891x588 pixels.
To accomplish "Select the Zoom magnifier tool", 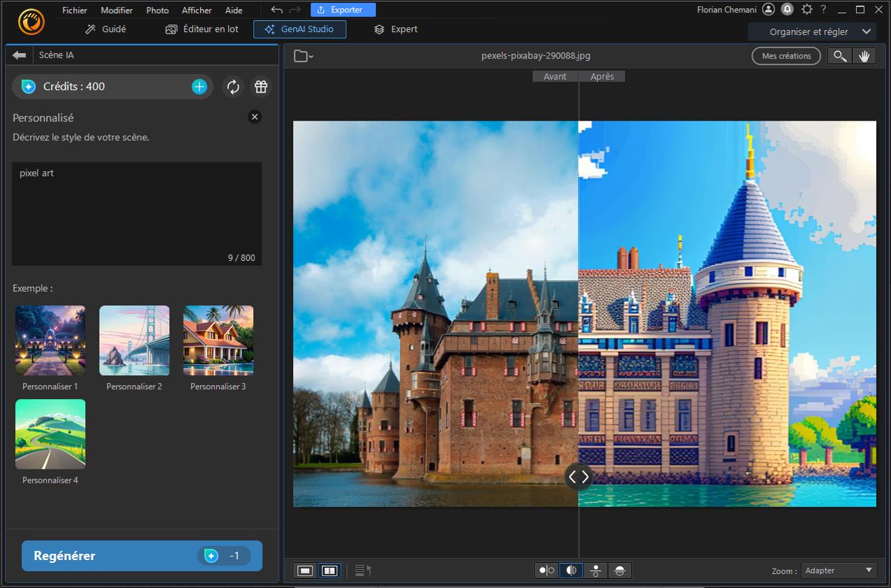I will pos(839,56).
